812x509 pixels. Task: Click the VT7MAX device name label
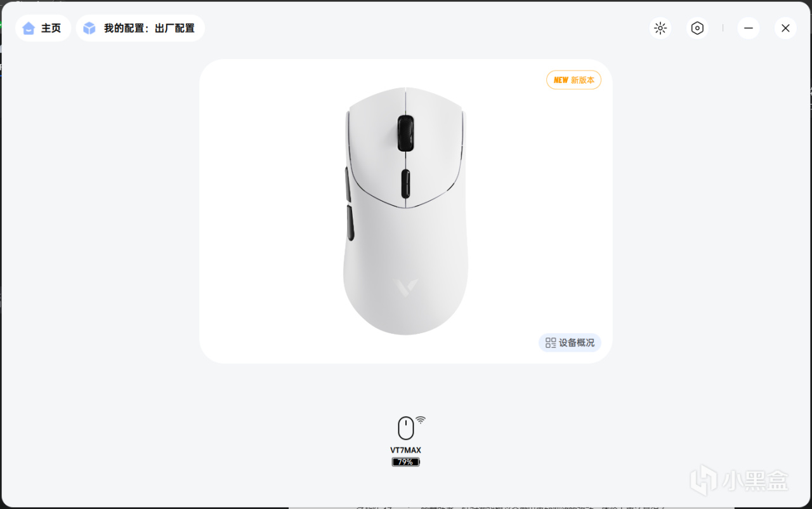(405, 450)
